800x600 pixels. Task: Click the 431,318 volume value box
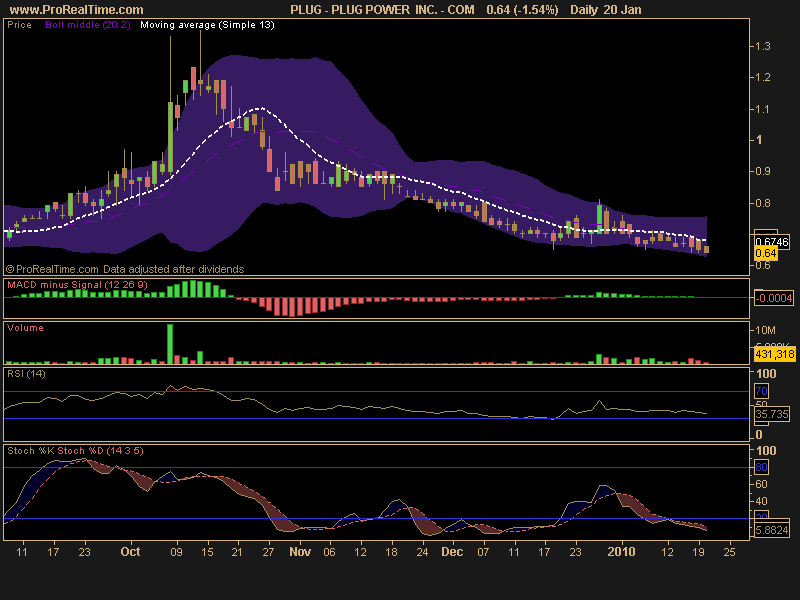coord(774,354)
